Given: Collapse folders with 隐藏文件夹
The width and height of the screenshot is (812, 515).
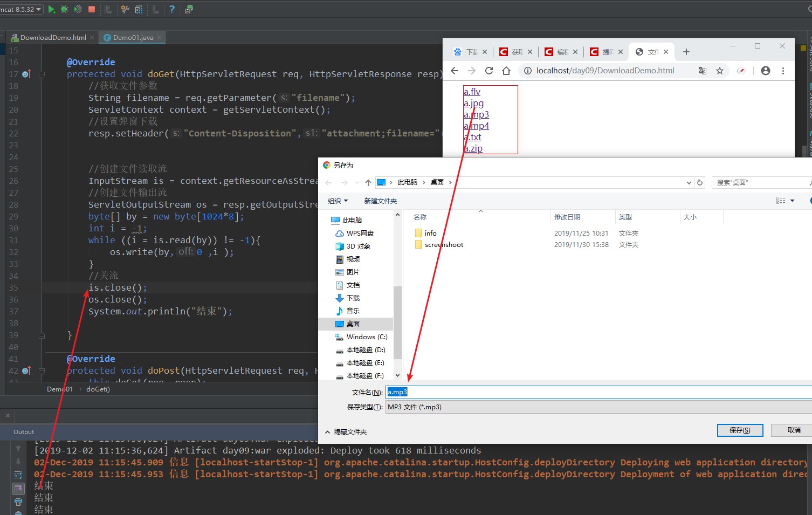Looking at the screenshot, I should pyautogui.click(x=346, y=432).
